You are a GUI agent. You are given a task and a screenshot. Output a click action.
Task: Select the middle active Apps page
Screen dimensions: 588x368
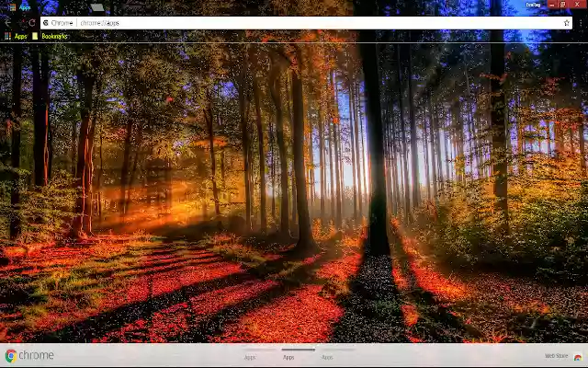pos(298,355)
